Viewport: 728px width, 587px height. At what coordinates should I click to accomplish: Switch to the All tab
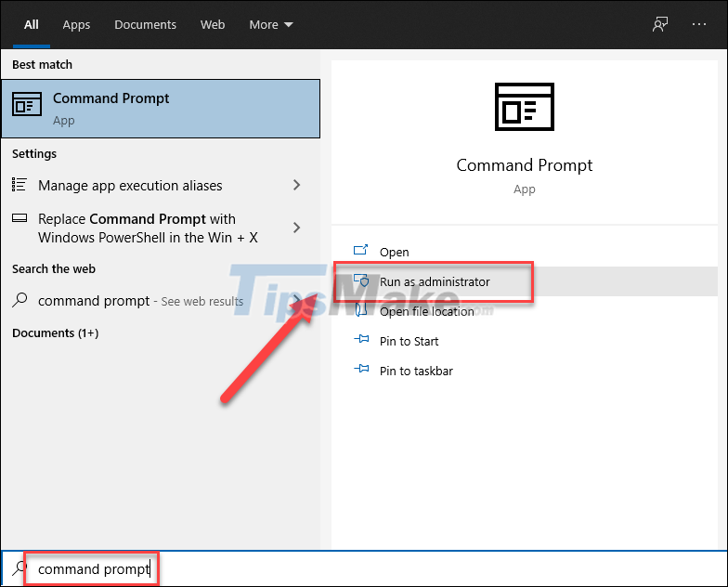(32, 24)
